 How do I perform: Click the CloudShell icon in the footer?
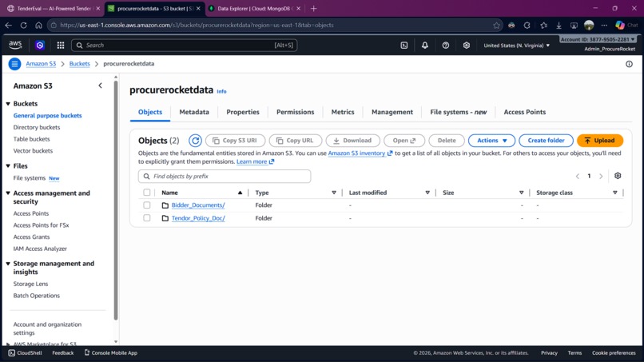11,353
